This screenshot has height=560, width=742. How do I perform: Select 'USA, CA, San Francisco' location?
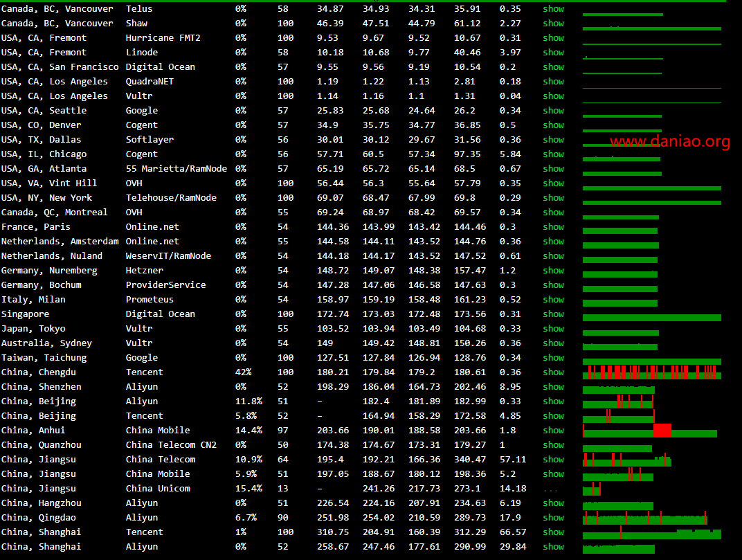coord(60,66)
